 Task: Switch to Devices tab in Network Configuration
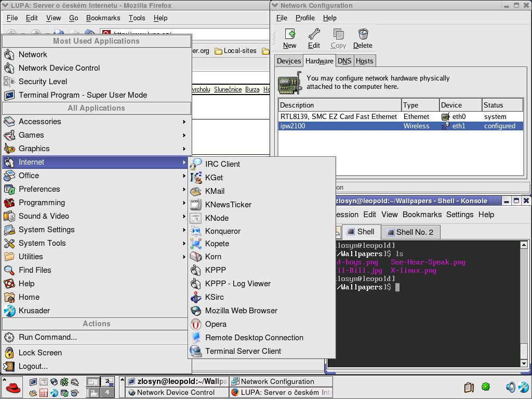tap(289, 61)
